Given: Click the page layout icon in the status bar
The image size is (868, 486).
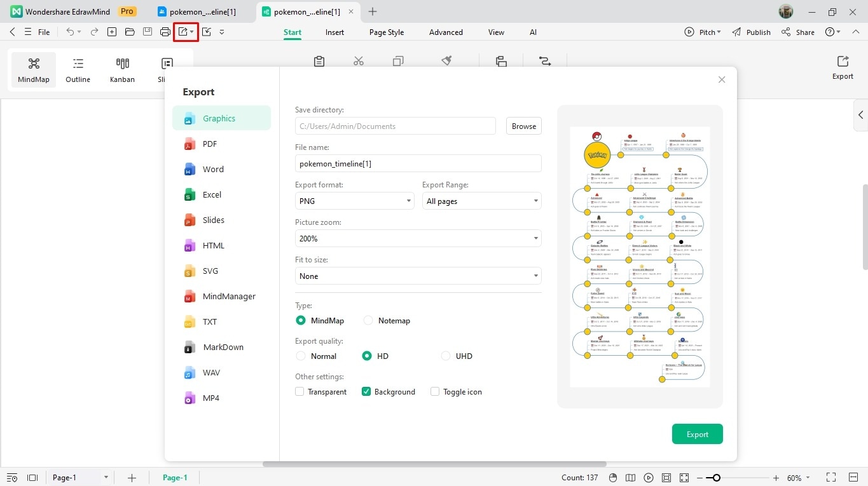Looking at the screenshot, I should tap(32, 478).
